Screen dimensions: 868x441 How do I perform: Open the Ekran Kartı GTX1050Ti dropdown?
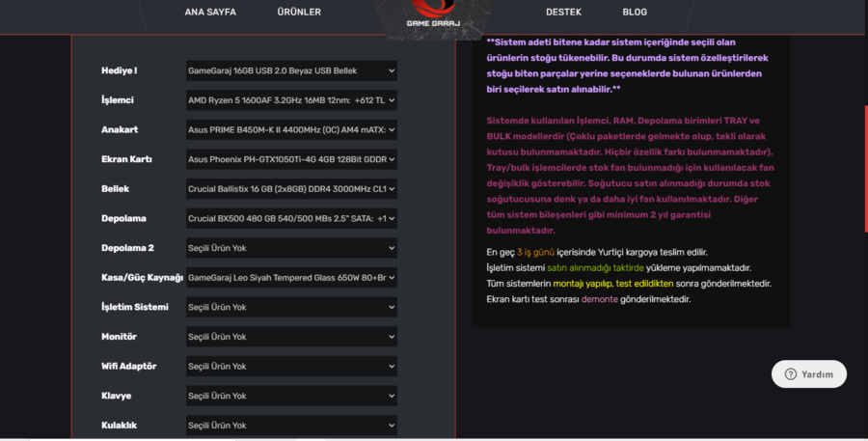[x=291, y=159]
